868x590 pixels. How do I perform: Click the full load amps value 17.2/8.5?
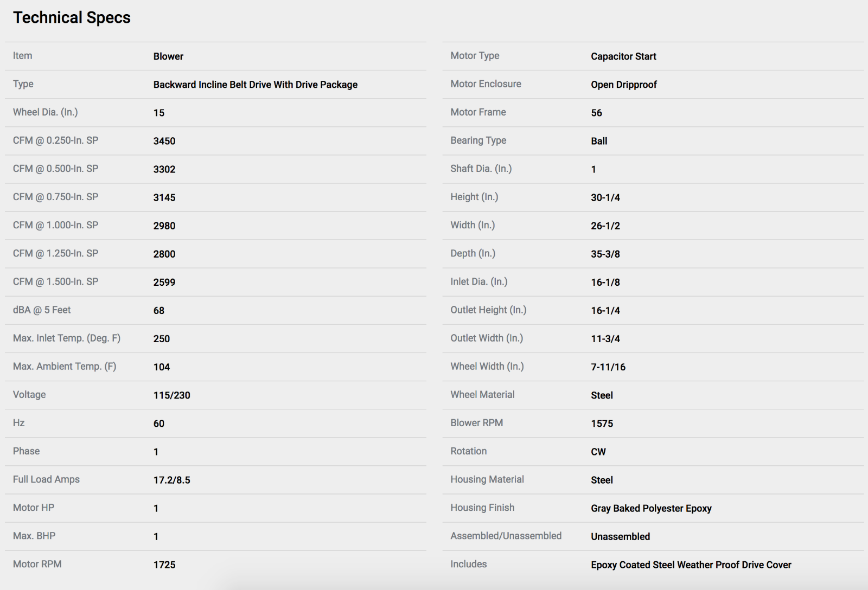tap(172, 480)
